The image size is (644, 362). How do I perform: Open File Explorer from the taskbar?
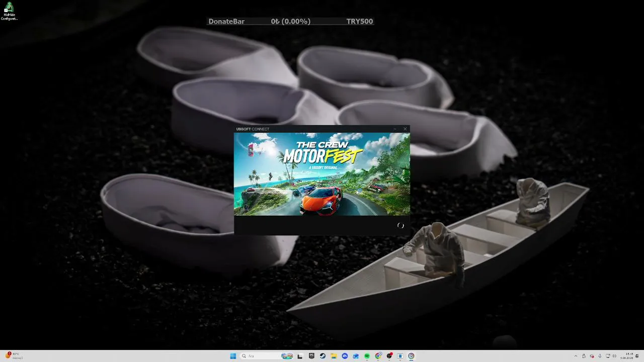[334, 356]
